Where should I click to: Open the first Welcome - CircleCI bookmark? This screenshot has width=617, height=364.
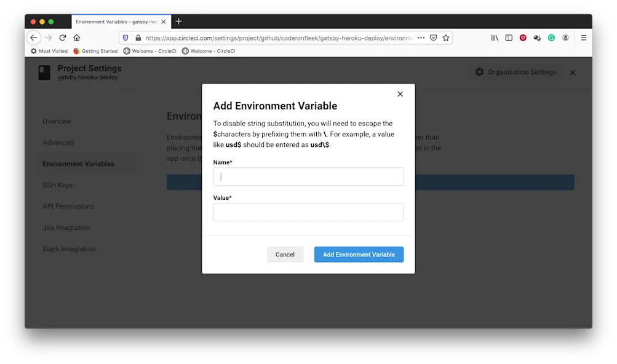click(x=150, y=51)
